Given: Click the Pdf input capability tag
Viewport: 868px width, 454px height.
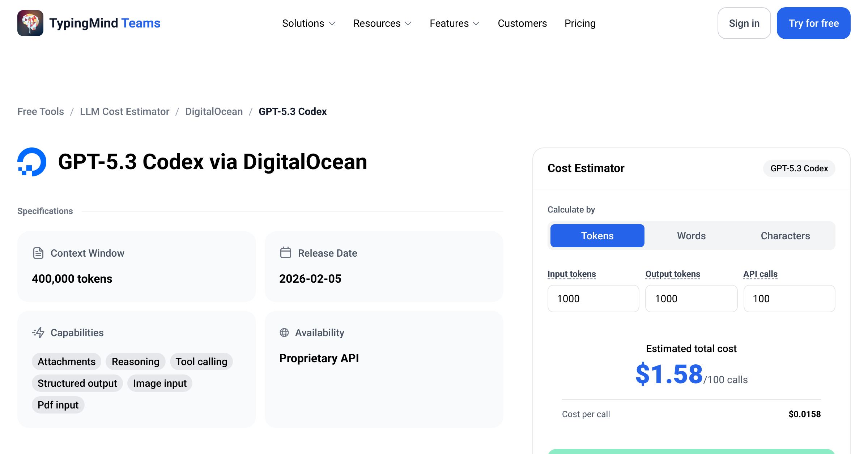Looking at the screenshot, I should tap(58, 405).
